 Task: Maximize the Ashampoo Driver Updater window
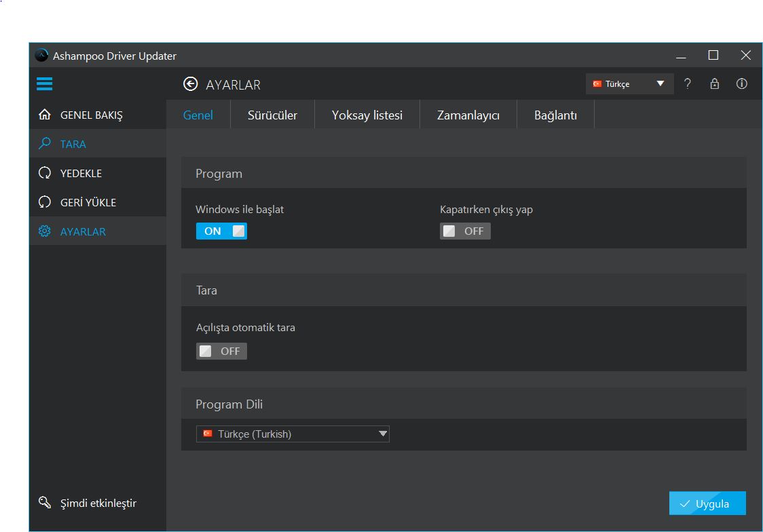pyautogui.click(x=713, y=56)
